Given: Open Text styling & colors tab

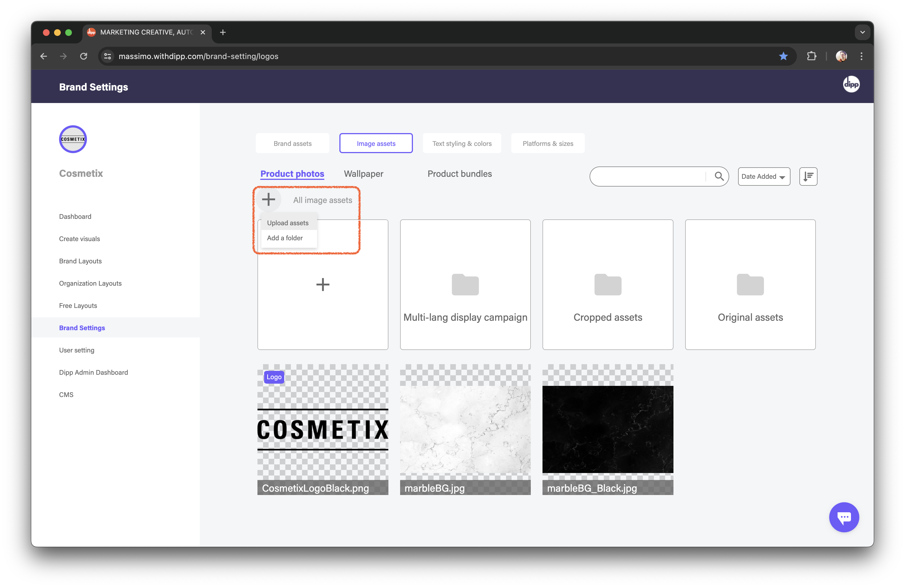Looking at the screenshot, I should pyautogui.click(x=462, y=143).
